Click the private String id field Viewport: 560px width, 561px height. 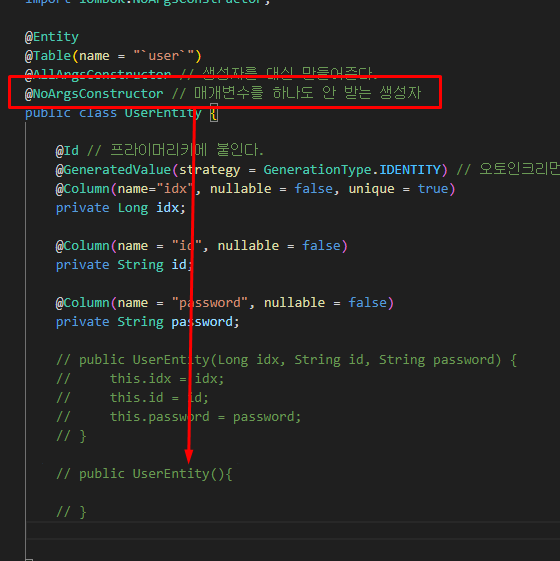point(125,265)
